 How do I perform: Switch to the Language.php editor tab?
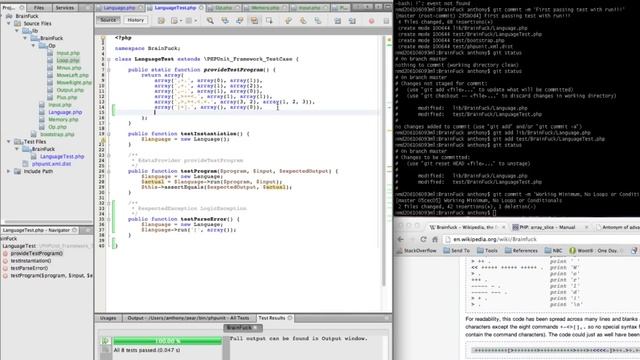coord(119,7)
